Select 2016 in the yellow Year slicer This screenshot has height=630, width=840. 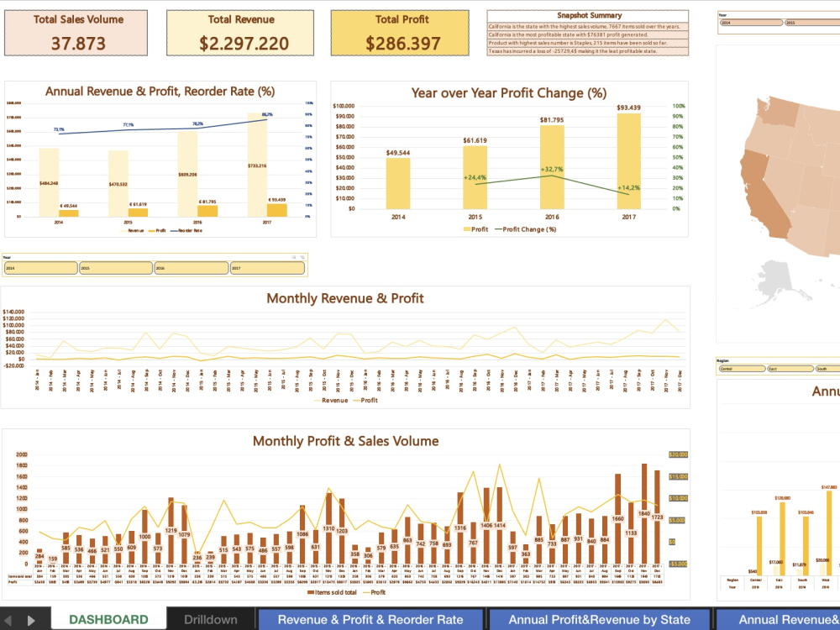(192, 268)
